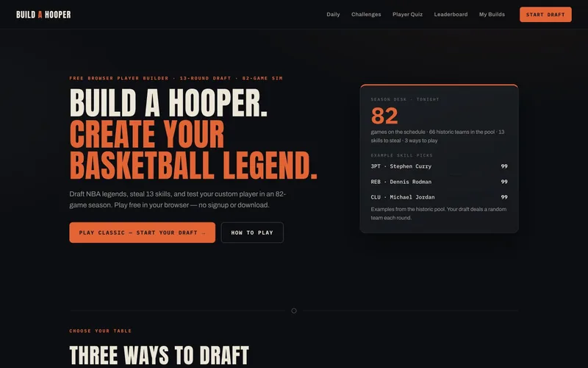
Task: Go to the Challenges page
Action: pos(366,15)
